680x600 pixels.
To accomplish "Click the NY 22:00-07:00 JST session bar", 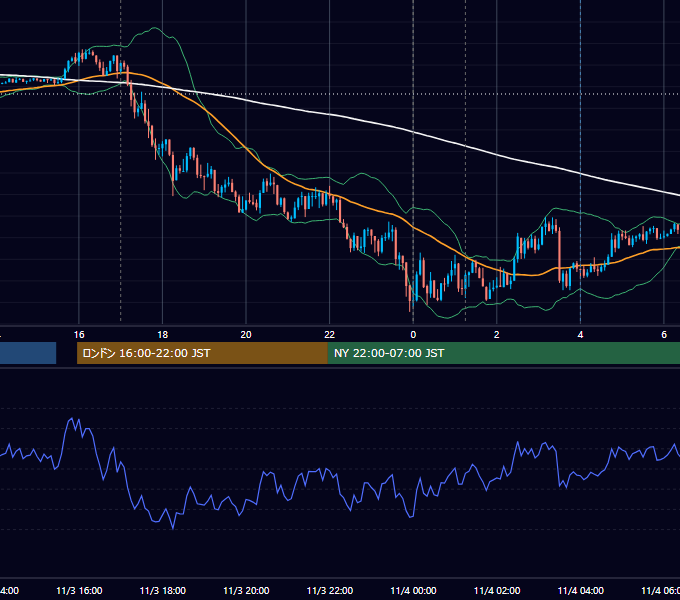I will coord(503,353).
